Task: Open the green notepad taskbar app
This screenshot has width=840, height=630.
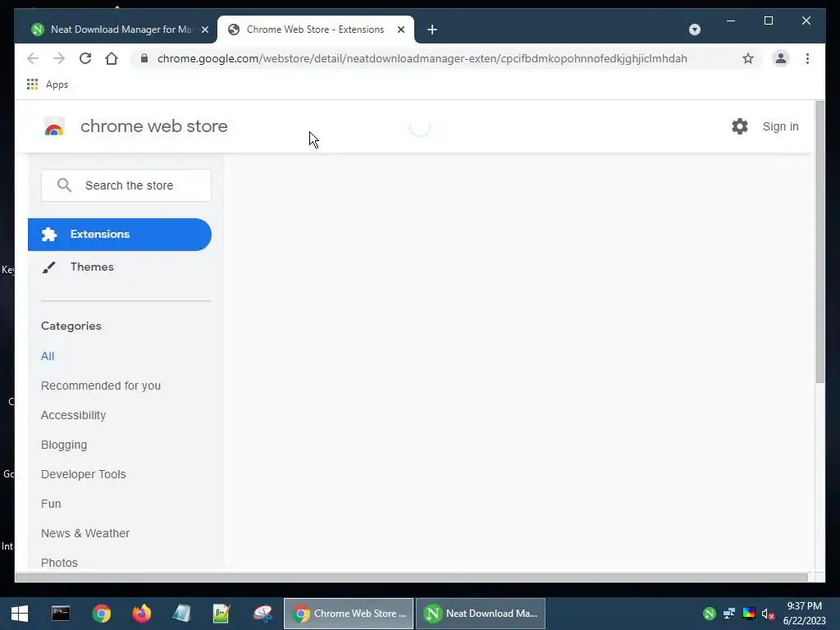Action: tap(221, 614)
